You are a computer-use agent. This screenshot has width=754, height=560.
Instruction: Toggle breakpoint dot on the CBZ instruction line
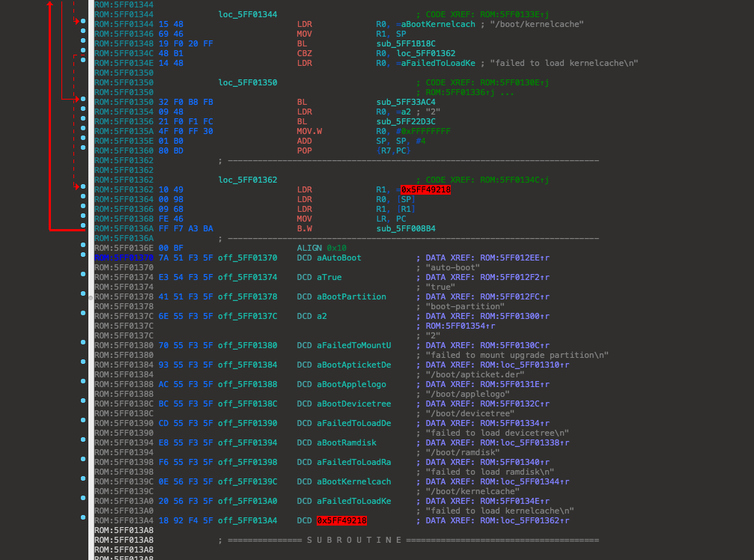tap(83, 53)
